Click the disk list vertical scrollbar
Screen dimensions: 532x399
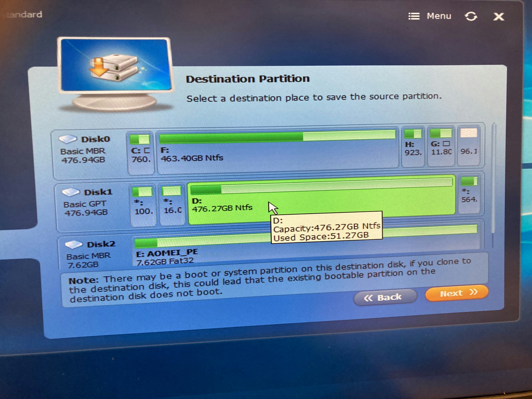click(x=493, y=178)
